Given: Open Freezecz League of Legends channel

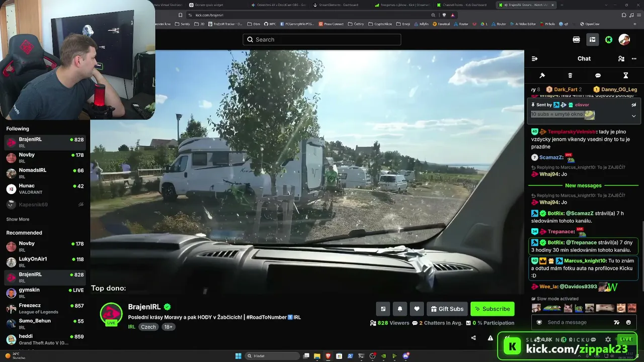Looking at the screenshot, I should (x=45, y=309).
